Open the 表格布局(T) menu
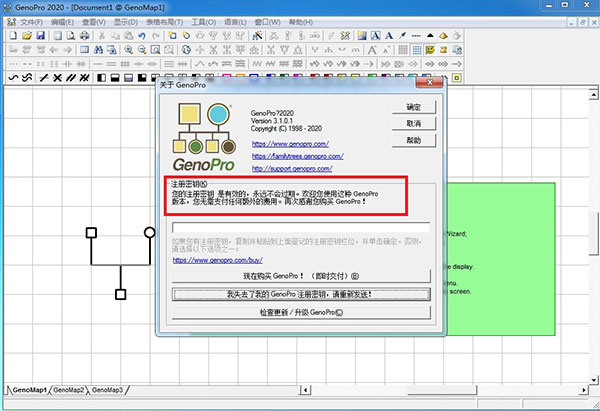The height and width of the screenshot is (411, 600). 165,22
